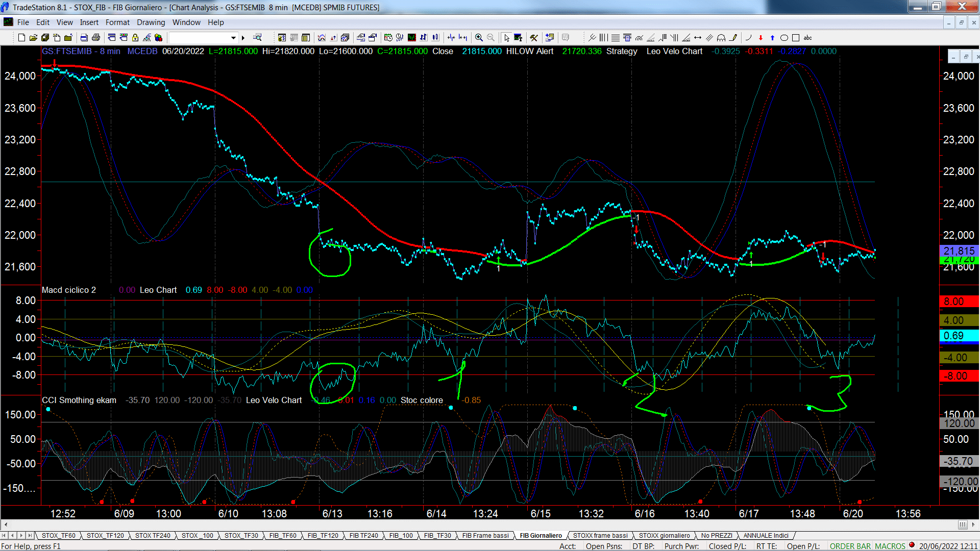The image size is (980, 551).
Task: Open the View menu
Action: [x=65, y=22]
